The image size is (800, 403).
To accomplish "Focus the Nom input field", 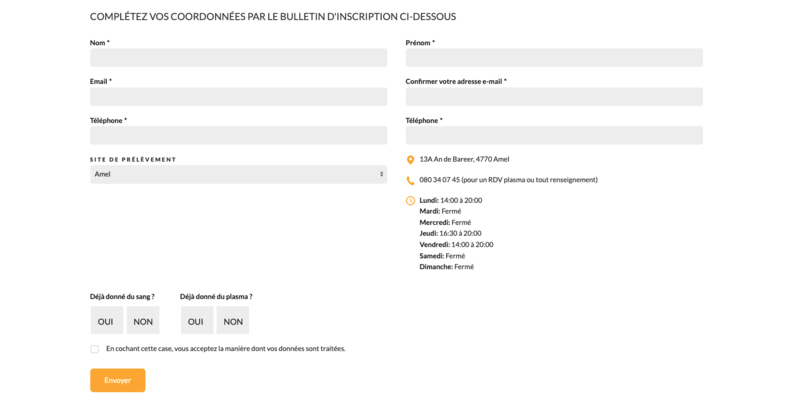I will (x=238, y=58).
